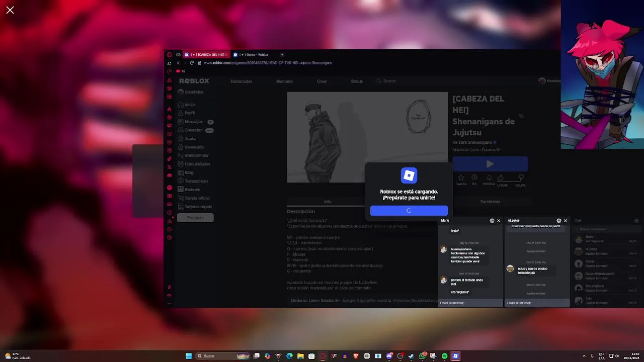Screen dimensions: 644x362
Task: Open the YouTube bookmark
Action: coord(181,71)
